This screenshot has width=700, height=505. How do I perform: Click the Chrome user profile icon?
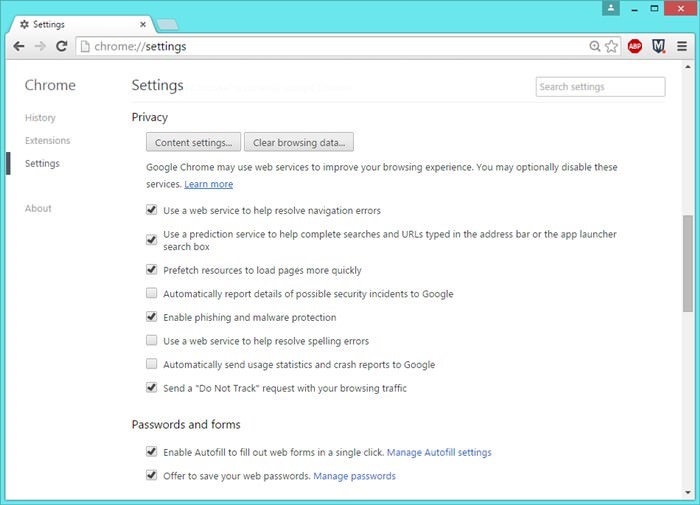coord(612,8)
